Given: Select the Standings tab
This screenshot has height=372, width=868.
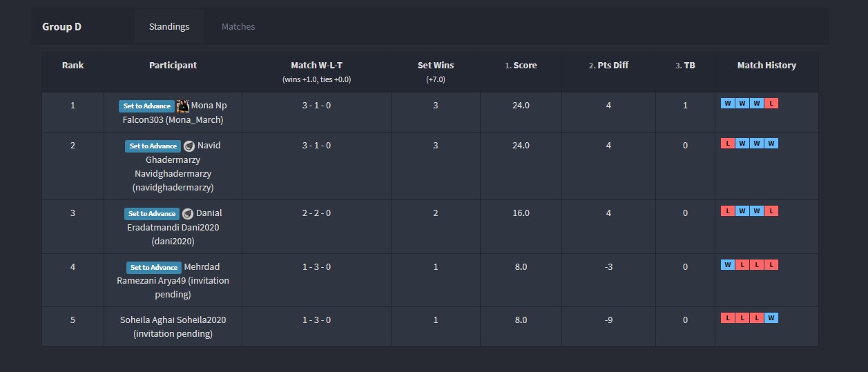Looking at the screenshot, I should click(169, 27).
